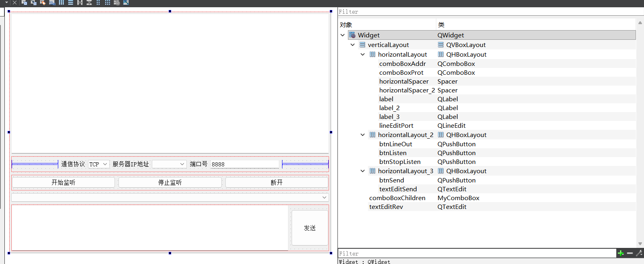
Task: Click the left horizontal spacer on form
Action: tap(35, 164)
